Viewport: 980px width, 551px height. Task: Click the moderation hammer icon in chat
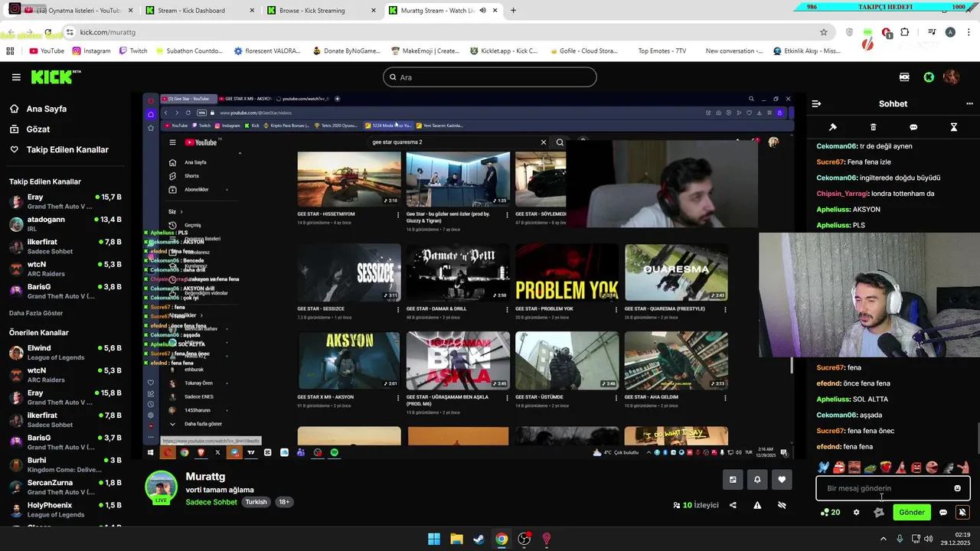pyautogui.click(x=833, y=127)
